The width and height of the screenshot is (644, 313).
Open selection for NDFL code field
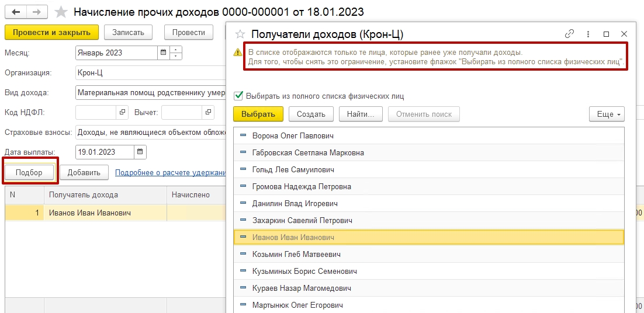(122, 112)
